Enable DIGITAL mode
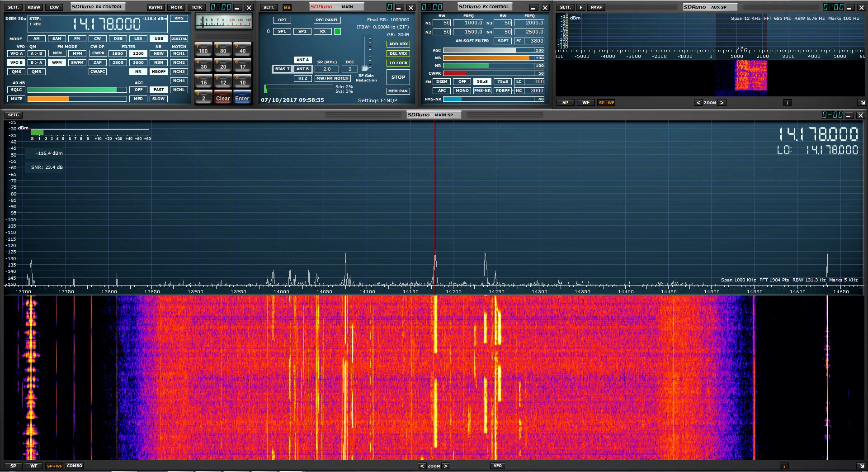The width and height of the screenshot is (868, 472). 179,38
